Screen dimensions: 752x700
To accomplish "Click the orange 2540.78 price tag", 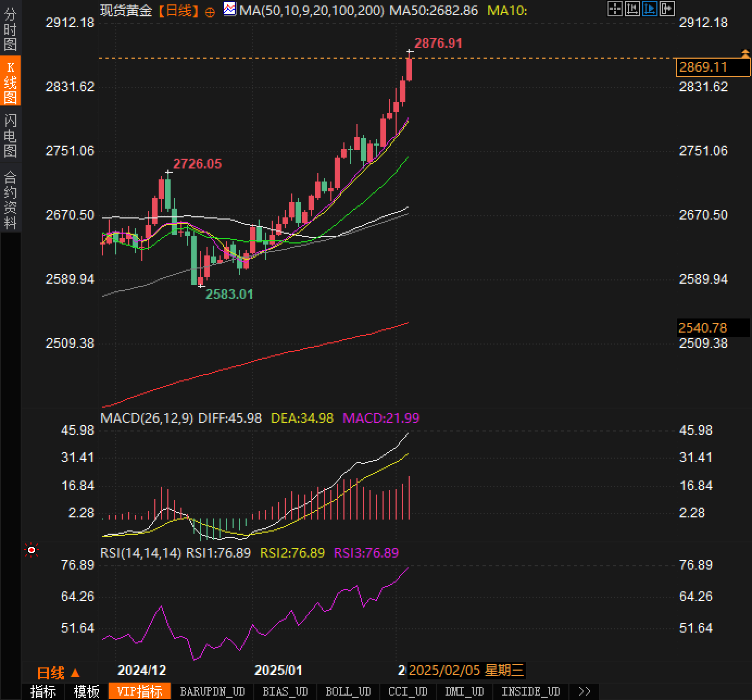I will [x=714, y=328].
